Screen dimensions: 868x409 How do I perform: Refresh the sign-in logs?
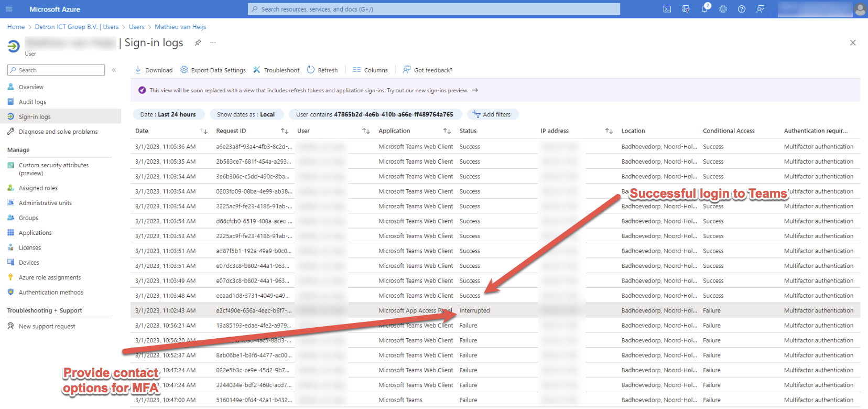tap(322, 70)
